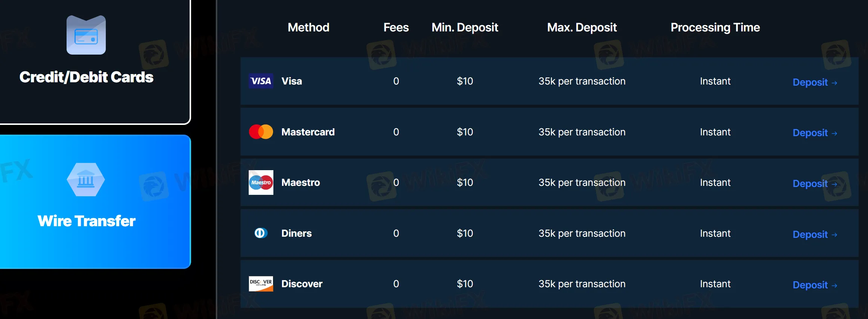Click the Processing Time column header
The height and width of the screenshot is (319, 868).
[x=715, y=27]
